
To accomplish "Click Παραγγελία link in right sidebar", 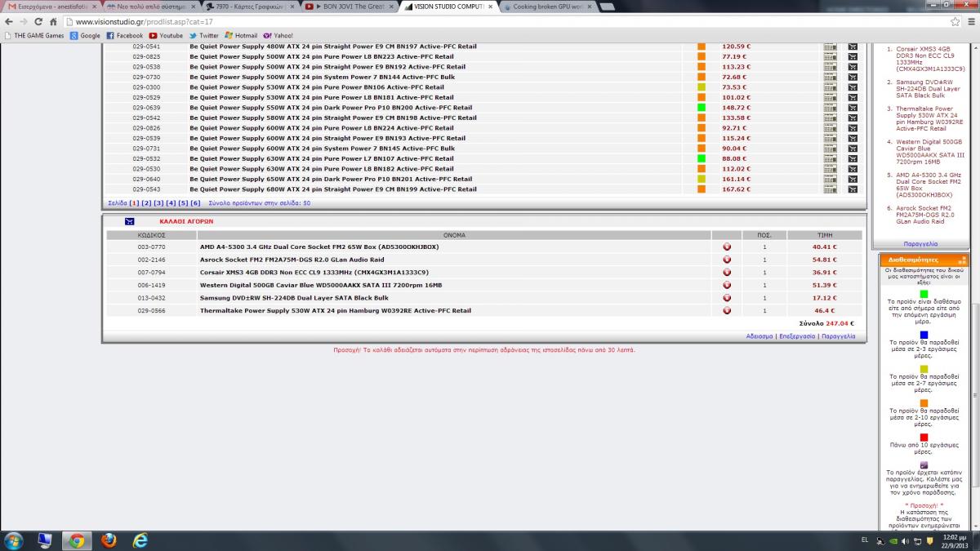I will coord(920,244).
